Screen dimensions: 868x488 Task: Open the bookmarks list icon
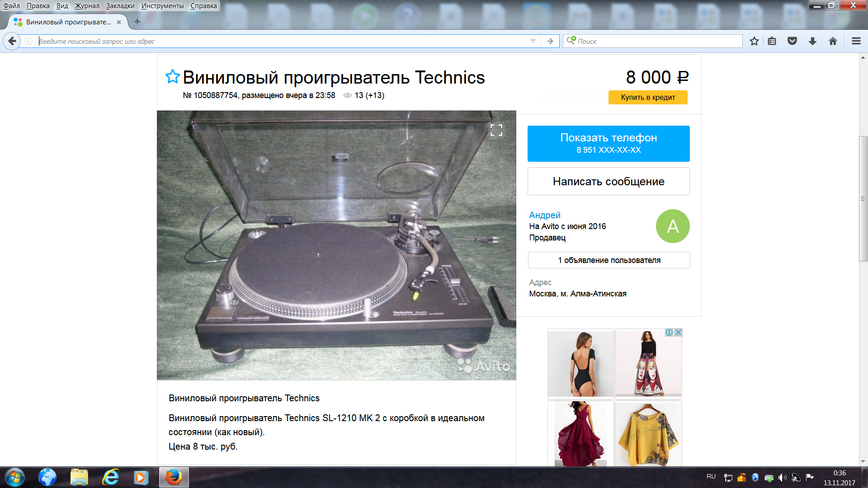pos(772,41)
